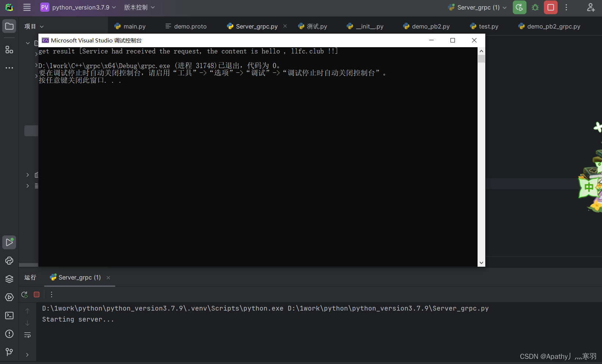The width and height of the screenshot is (602, 364).
Task: Stop the running process with red stop button
Action: click(550, 7)
